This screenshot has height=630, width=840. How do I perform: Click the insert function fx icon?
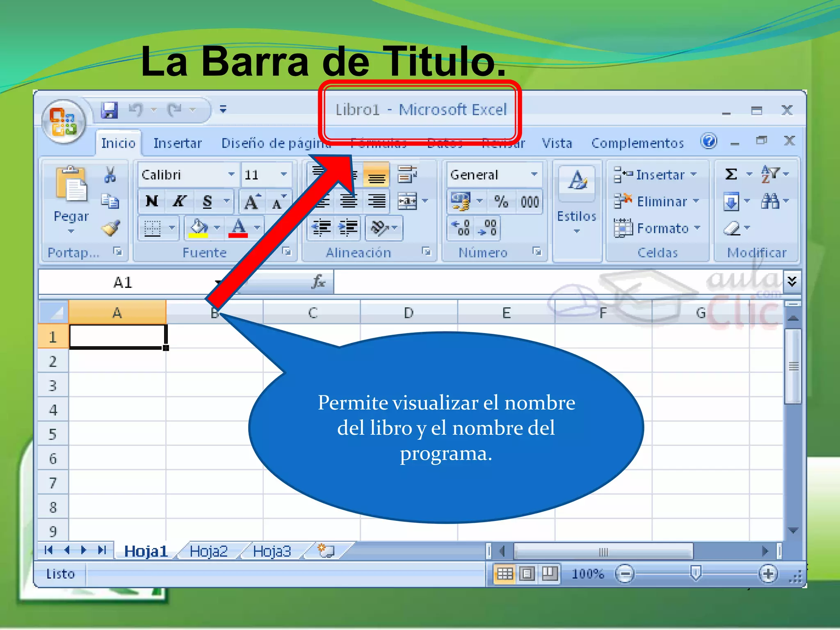(318, 282)
